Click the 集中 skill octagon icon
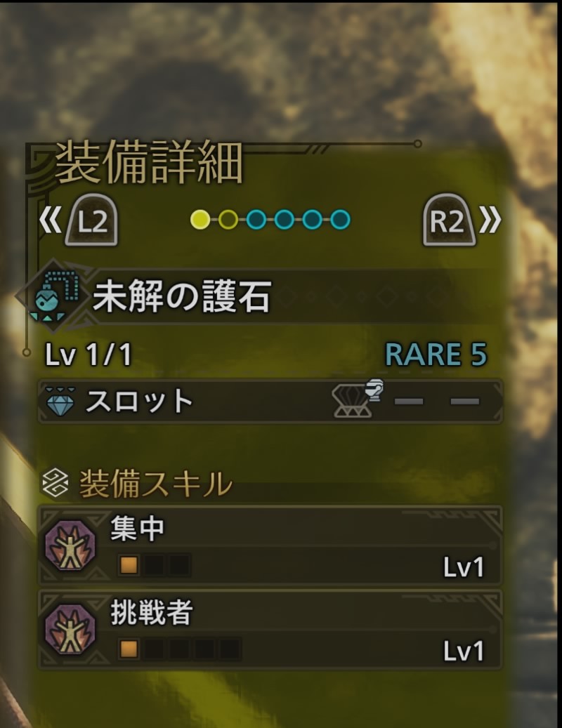The height and width of the screenshot is (728, 562). (70, 545)
